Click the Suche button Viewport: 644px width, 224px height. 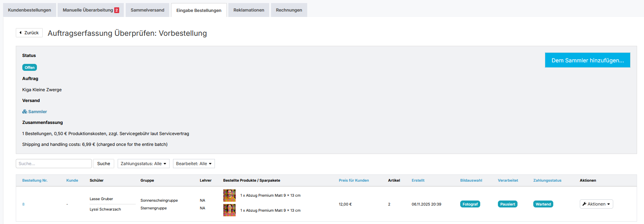(x=103, y=164)
